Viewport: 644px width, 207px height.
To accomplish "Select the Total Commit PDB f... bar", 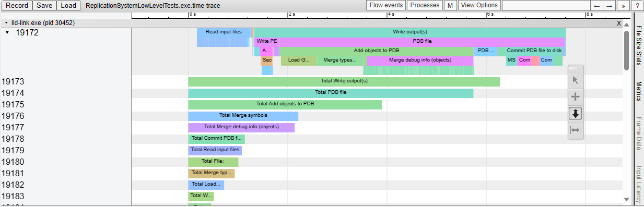I will pyautogui.click(x=216, y=139).
